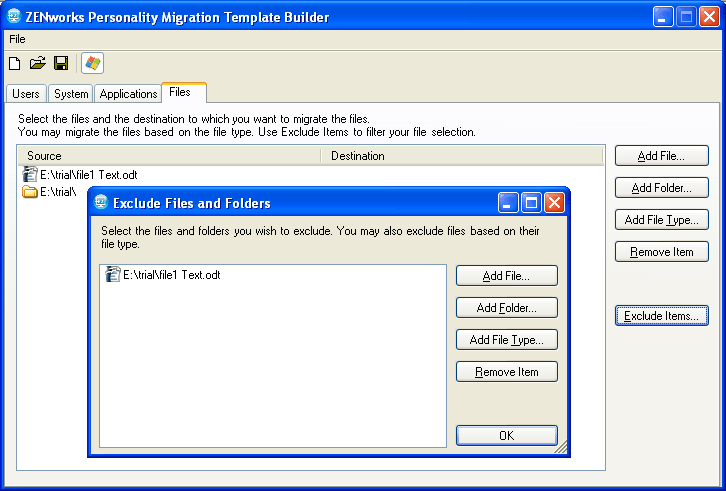The height and width of the screenshot is (491, 726).
Task: Click Remove Item in main window
Action: (662, 252)
